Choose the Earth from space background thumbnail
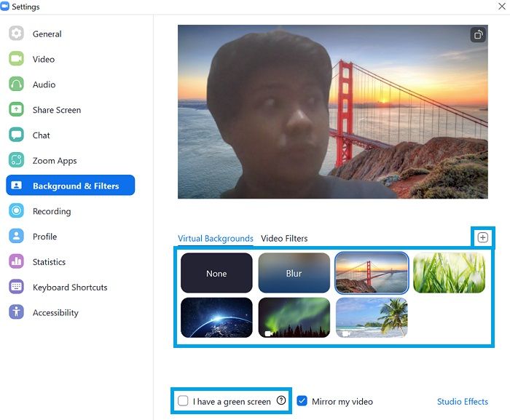Image resolution: width=510 pixels, height=420 pixels. [216, 317]
